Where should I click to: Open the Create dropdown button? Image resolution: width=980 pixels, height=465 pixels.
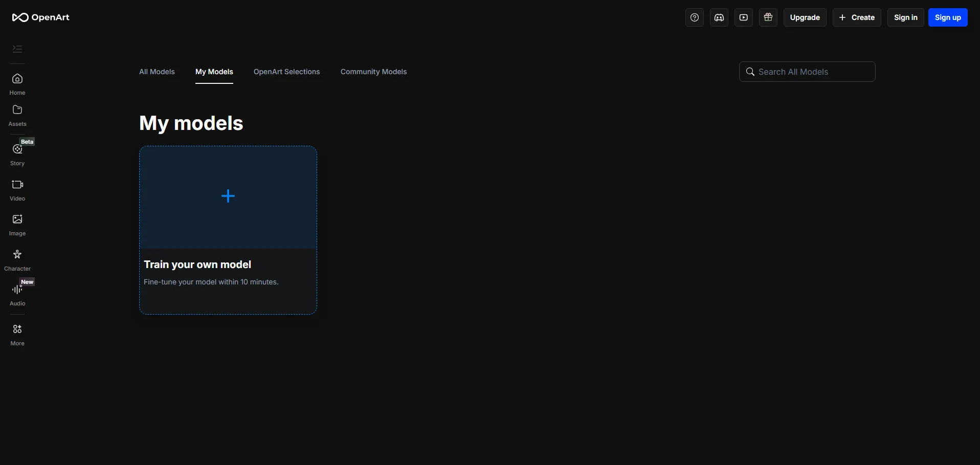click(x=857, y=17)
